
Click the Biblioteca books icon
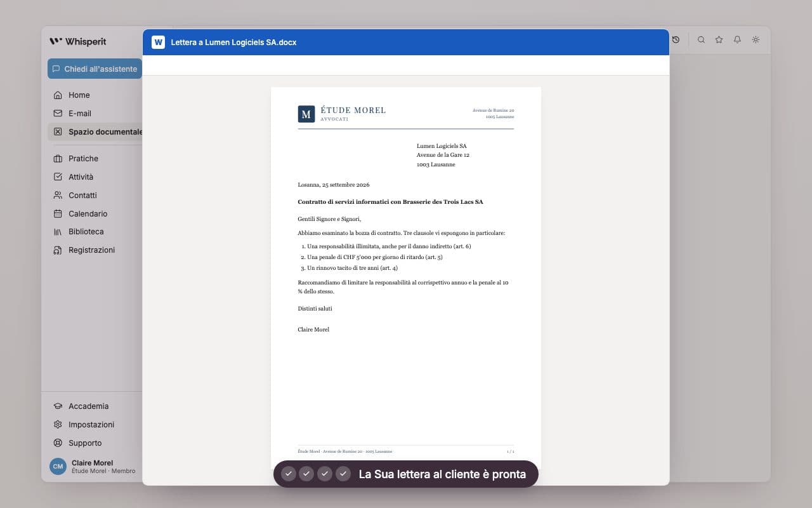[x=58, y=232]
